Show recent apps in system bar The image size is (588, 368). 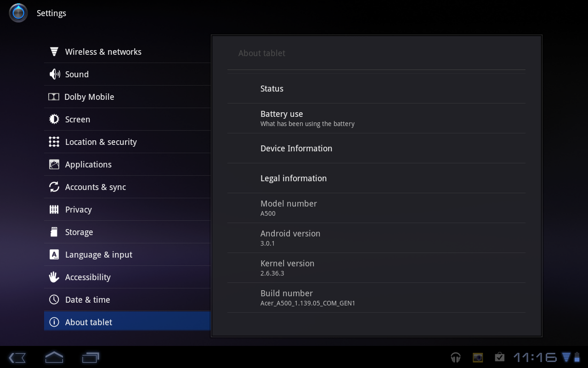90,357
